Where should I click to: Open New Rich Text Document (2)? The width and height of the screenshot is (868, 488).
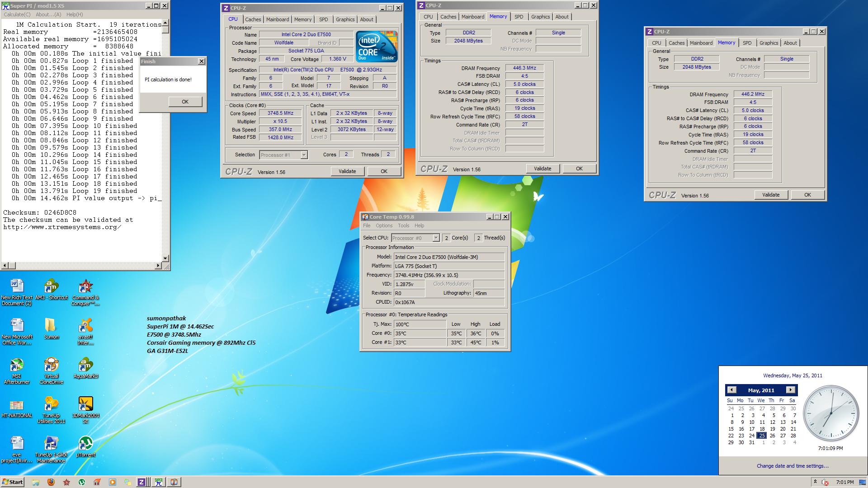[x=17, y=292]
